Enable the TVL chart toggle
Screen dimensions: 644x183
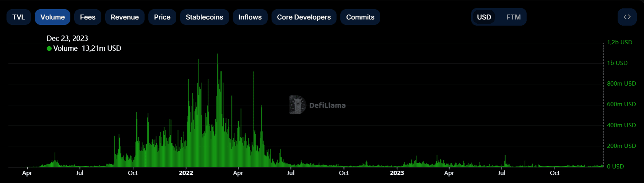pos(18,17)
